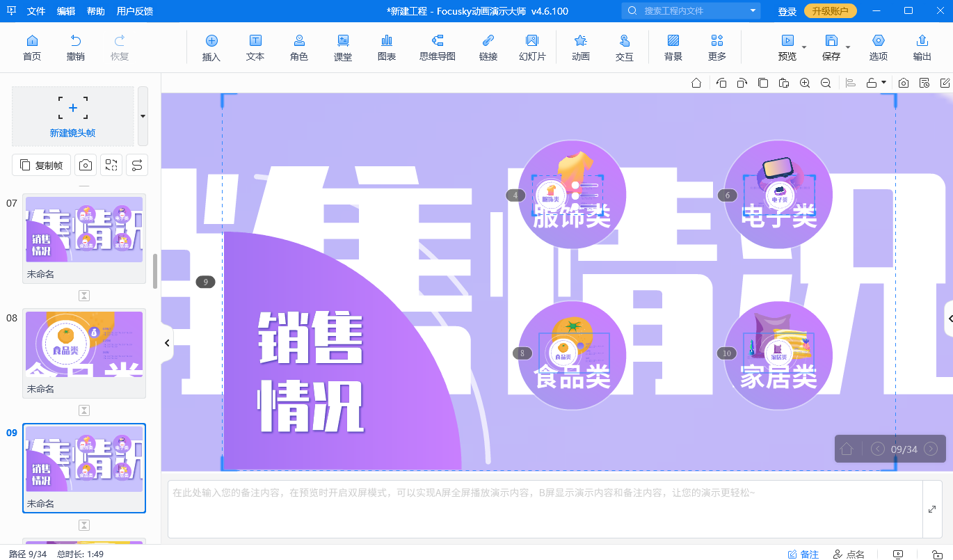
Task: Zoom in on the canvas
Action: [x=805, y=83]
